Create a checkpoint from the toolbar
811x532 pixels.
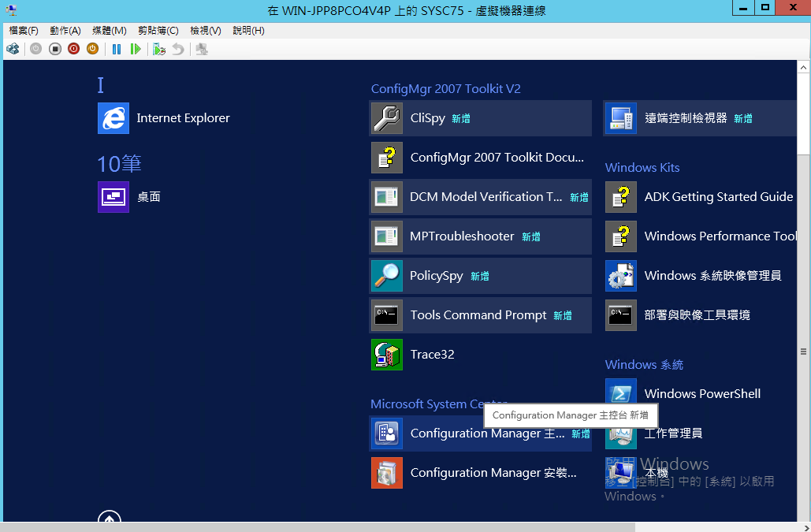pos(159,49)
